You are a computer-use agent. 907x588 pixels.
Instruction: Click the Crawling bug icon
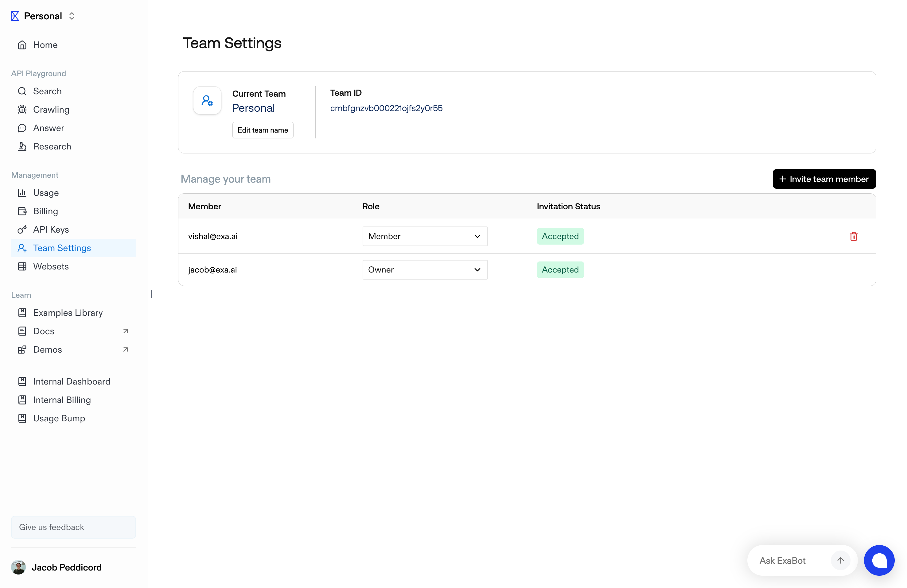tap(22, 110)
